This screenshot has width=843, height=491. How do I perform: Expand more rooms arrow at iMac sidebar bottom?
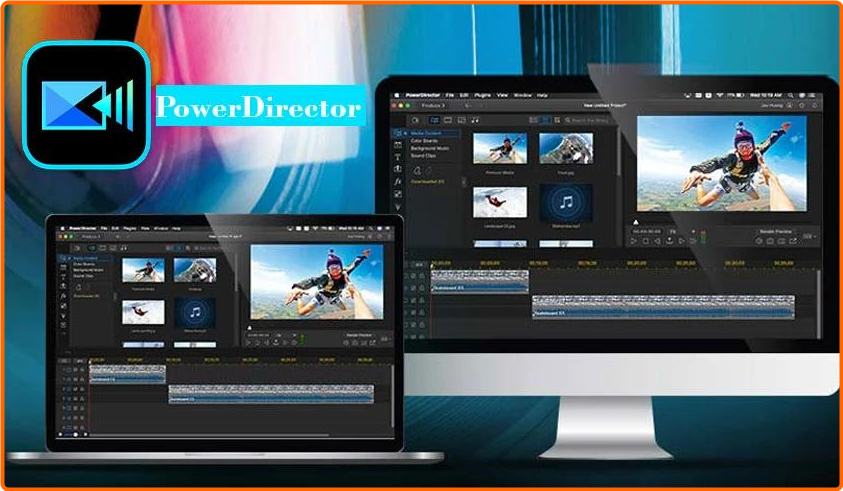pyautogui.click(x=398, y=207)
